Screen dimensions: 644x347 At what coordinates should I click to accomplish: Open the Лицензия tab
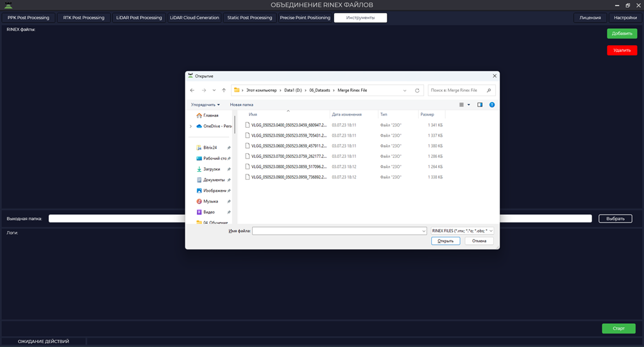point(590,18)
